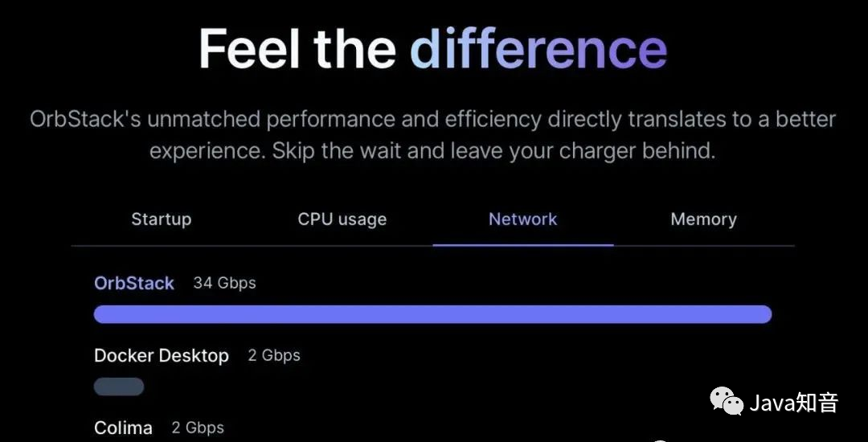Select the Network tab
The image size is (868, 442).
click(522, 219)
